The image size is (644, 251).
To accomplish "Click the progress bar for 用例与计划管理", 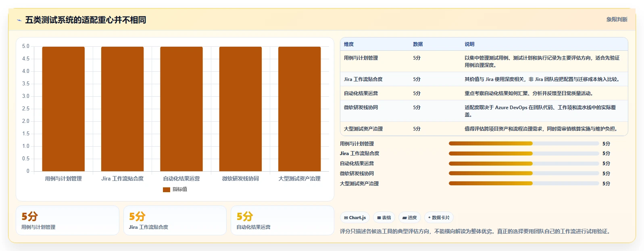I will [x=524, y=143].
